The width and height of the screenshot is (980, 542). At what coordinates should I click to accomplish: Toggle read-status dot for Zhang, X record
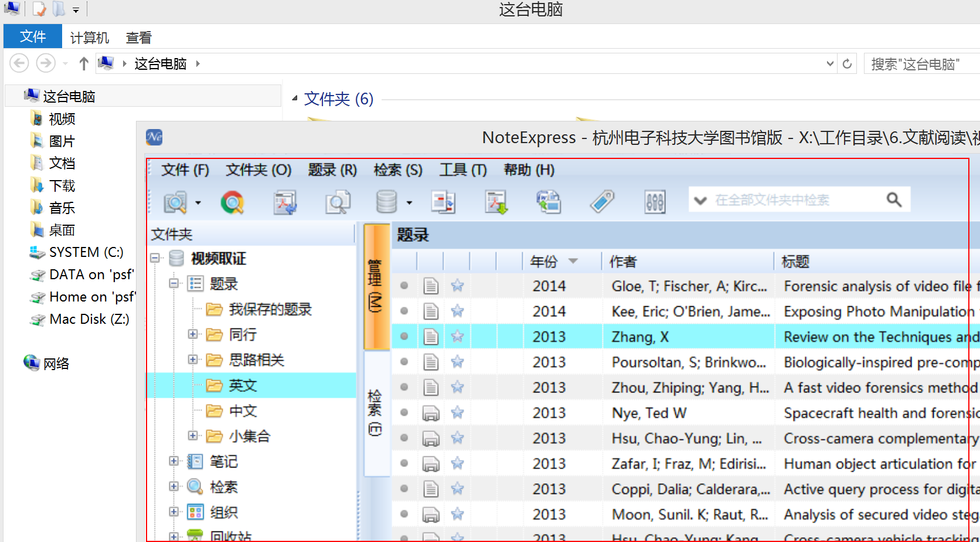[x=404, y=336]
